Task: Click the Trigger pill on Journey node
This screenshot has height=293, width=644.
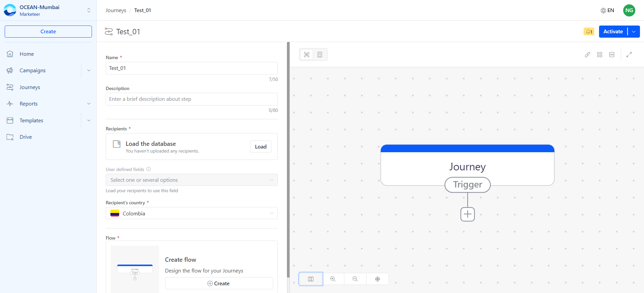Action: point(467,184)
